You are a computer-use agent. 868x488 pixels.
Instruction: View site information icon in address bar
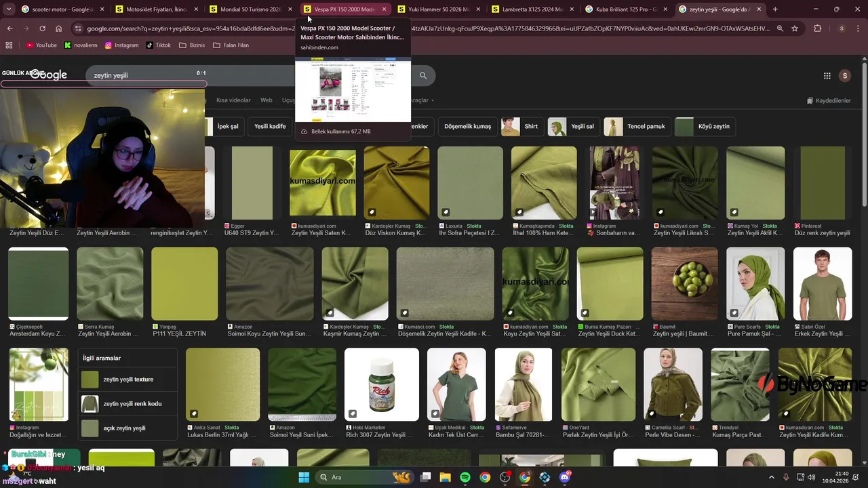point(79,28)
